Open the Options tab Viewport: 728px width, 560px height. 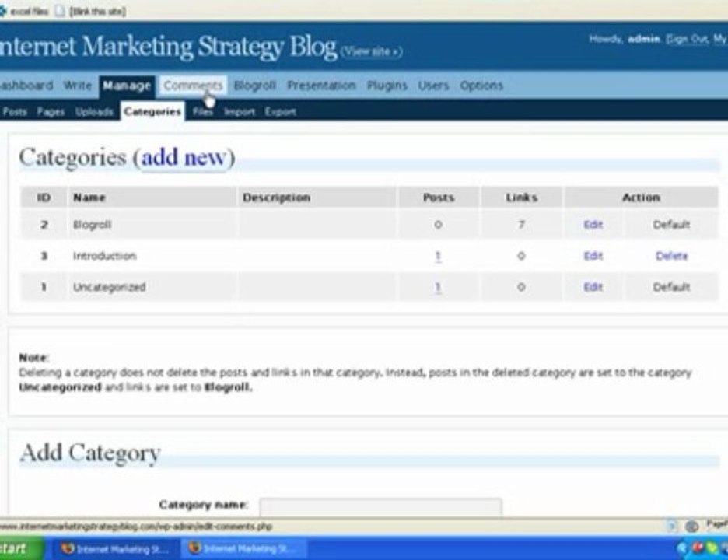[481, 86]
